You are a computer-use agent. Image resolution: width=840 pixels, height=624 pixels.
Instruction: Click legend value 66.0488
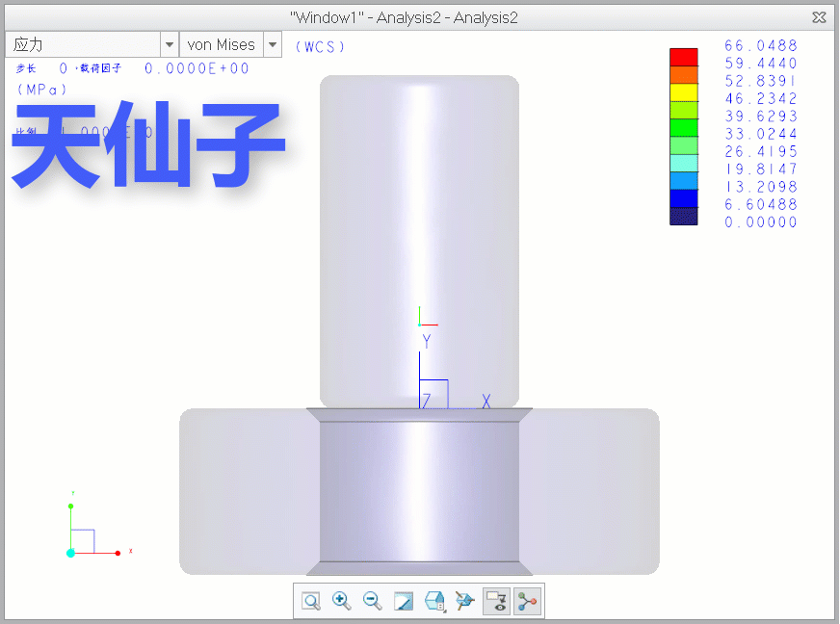(x=761, y=46)
